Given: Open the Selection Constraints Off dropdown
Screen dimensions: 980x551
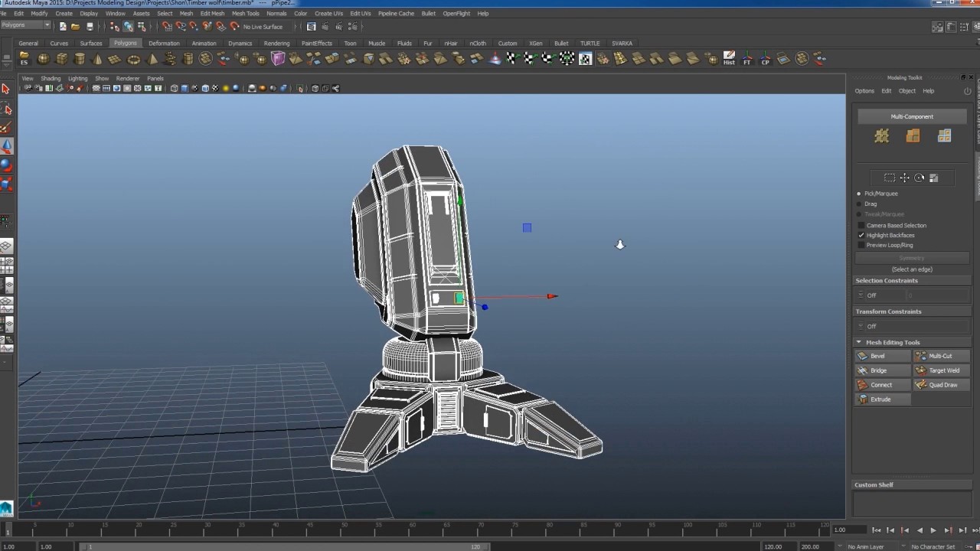Looking at the screenshot, I should pyautogui.click(x=861, y=295).
